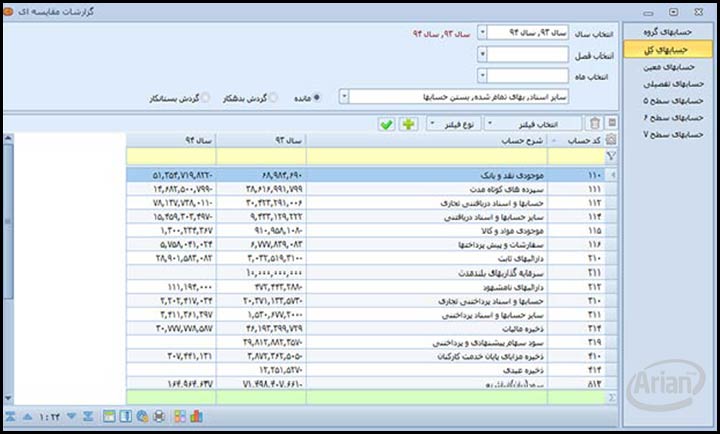720x434 pixels.
Task: Open the انتخاب سال dropdown arrow
Action: 482,33
